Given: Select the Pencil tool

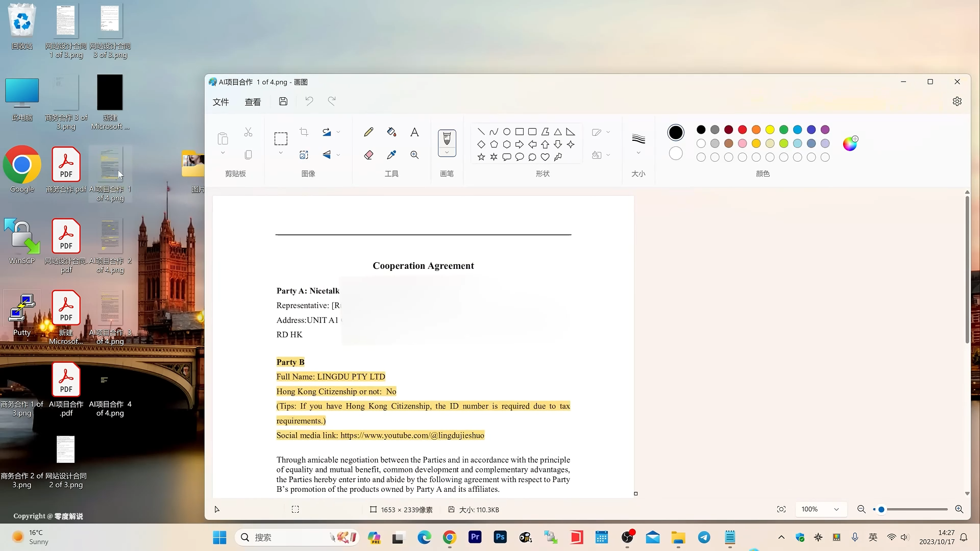Looking at the screenshot, I should point(369,132).
